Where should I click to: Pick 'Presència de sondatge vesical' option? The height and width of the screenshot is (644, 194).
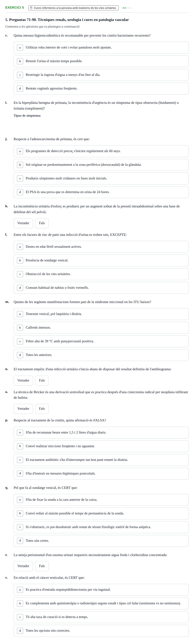point(101,260)
